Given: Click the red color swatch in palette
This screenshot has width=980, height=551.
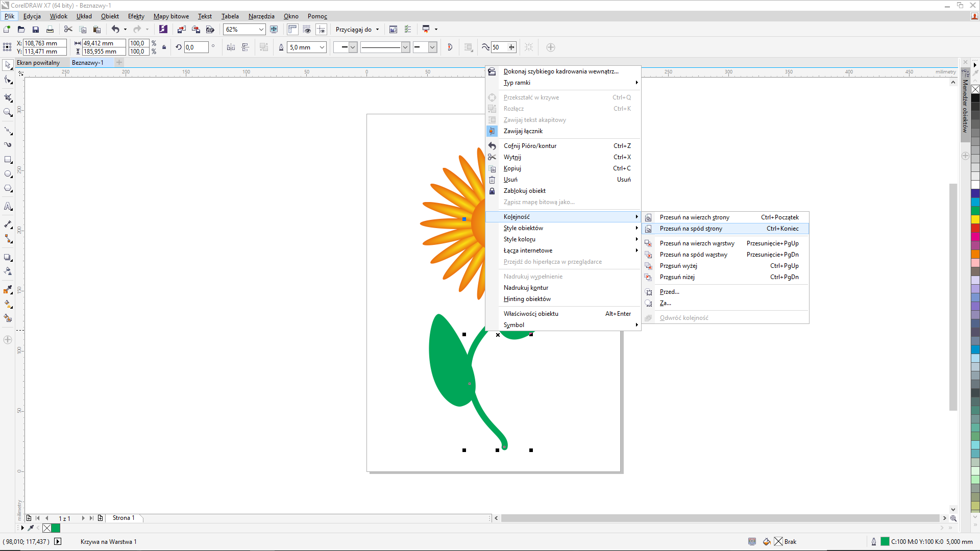Looking at the screenshot, I should (975, 228).
